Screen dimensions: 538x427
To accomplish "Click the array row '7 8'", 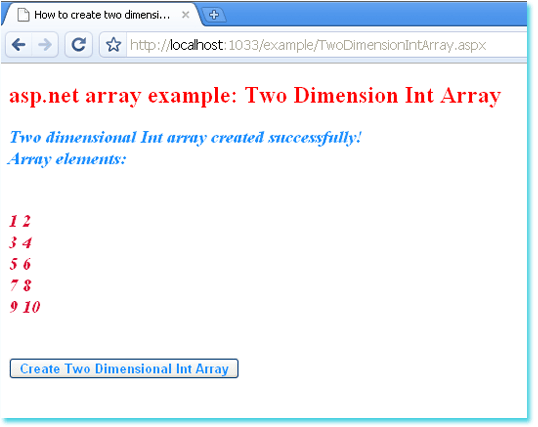I will [x=20, y=285].
